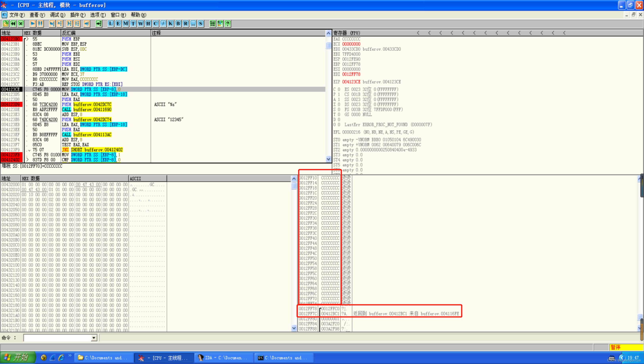Click the Step into toolbar icon
The width and height of the screenshot is (644, 364).
[52, 24]
